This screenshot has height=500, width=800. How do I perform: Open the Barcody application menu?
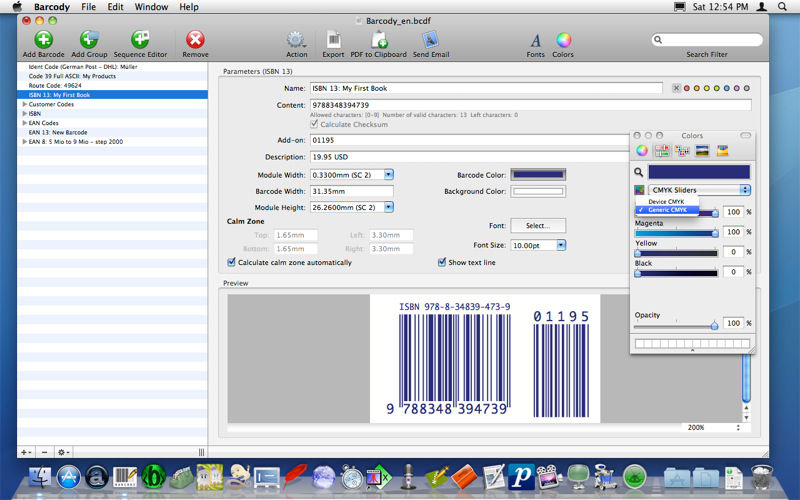point(52,7)
